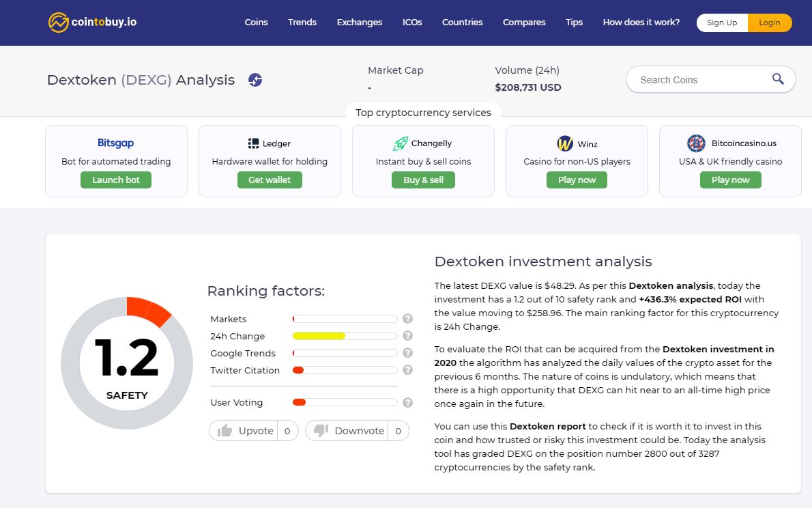Open the Google Trends help icon
The height and width of the screenshot is (508, 812).
point(407,352)
